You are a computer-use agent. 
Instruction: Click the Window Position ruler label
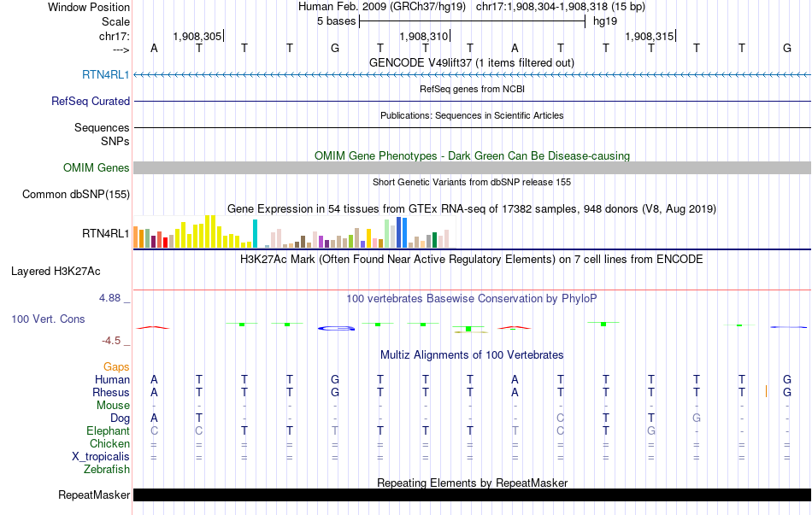click(x=89, y=7)
